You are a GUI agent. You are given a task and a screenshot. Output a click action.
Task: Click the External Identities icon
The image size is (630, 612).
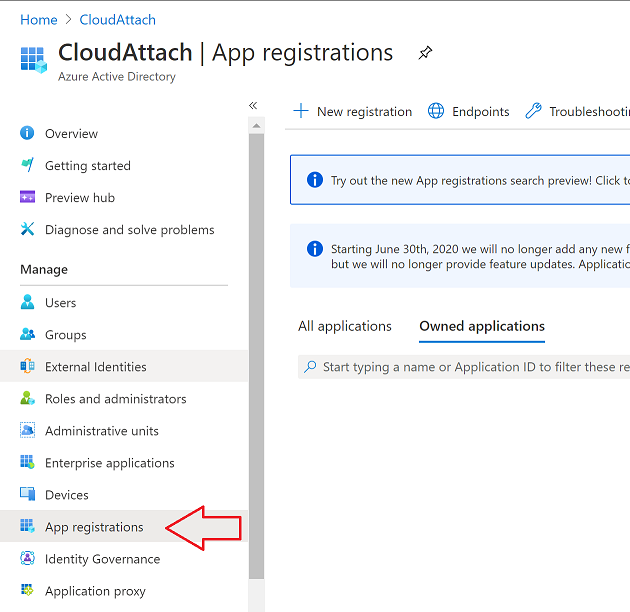[27, 366]
